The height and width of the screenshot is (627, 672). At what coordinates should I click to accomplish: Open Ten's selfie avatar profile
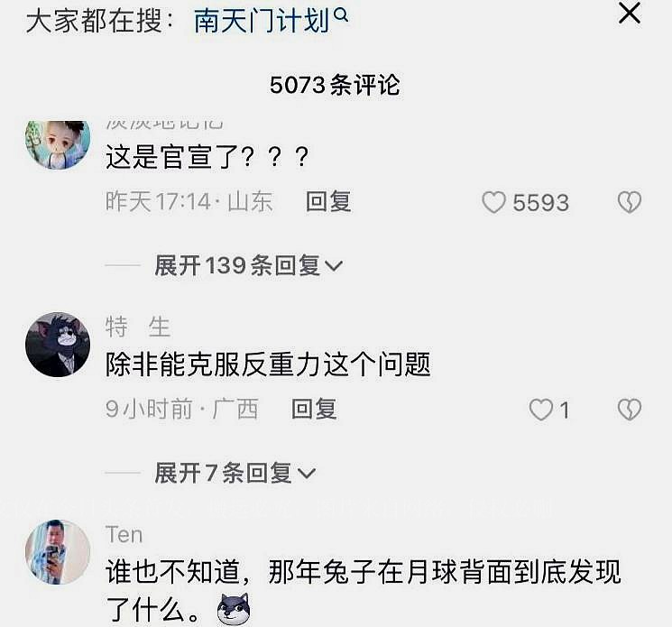tap(58, 552)
